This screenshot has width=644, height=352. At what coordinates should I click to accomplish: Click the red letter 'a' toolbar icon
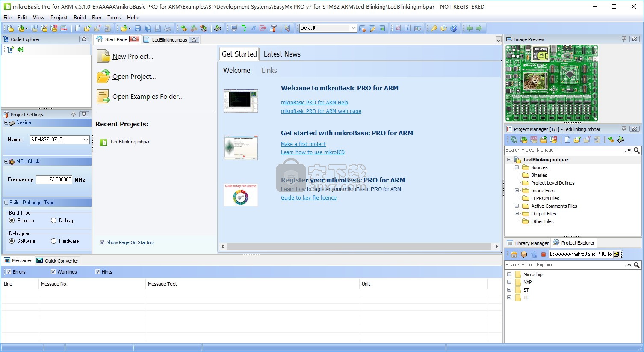(398, 28)
